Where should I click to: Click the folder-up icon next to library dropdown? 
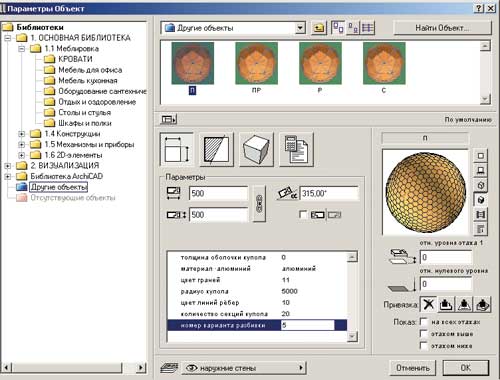pyautogui.click(x=319, y=28)
